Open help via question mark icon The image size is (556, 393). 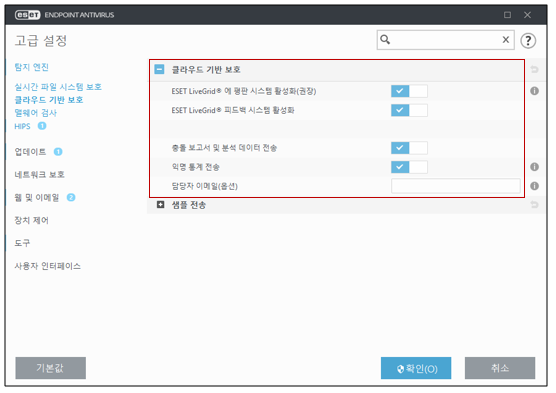[528, 40]
